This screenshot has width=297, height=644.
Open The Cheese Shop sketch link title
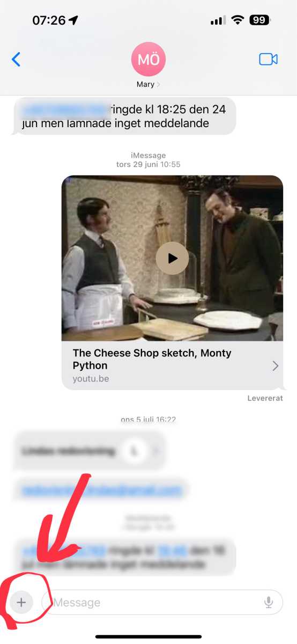(x=152, y=360)
